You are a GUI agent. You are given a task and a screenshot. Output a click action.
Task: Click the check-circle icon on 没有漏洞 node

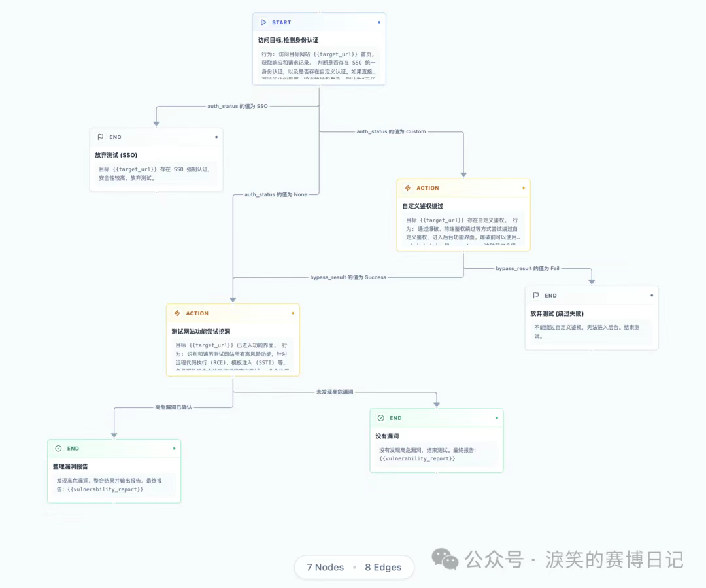pos(380,418)
